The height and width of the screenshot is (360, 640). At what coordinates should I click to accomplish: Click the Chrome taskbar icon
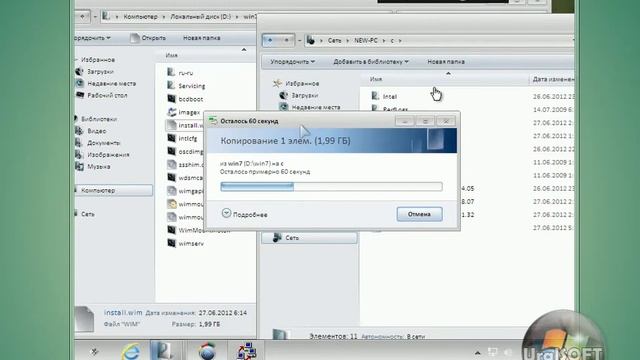click(207, 351)
